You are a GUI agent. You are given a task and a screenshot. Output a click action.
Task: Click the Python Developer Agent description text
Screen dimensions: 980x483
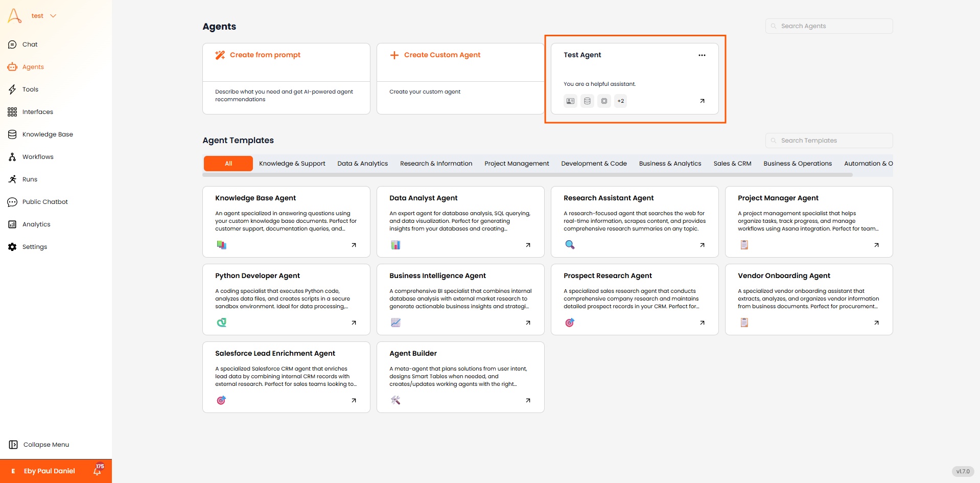(282, 299)
